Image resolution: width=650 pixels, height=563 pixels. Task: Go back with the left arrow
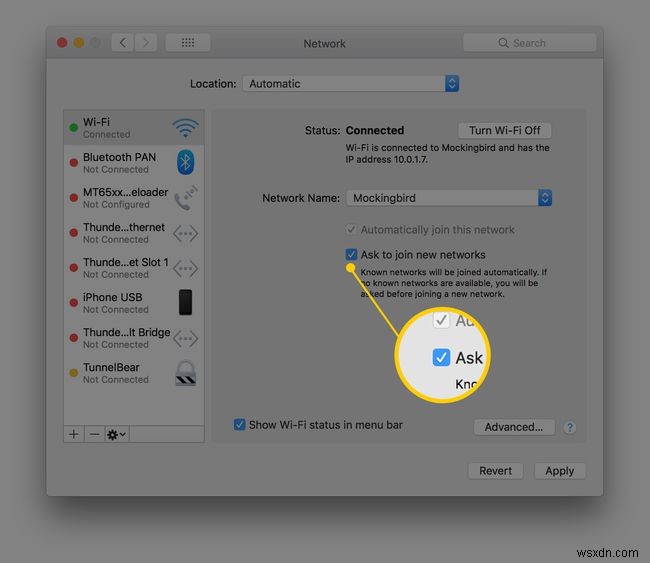123,43
